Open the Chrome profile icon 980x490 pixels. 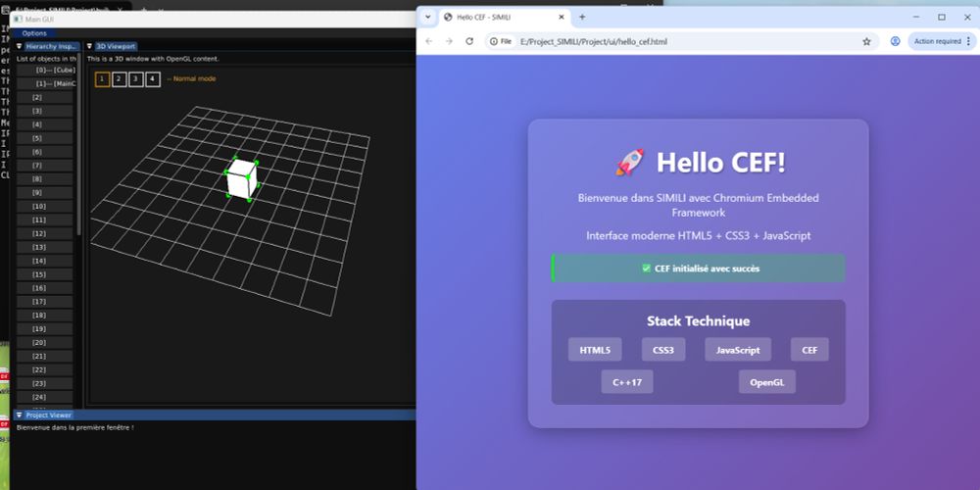895,41
